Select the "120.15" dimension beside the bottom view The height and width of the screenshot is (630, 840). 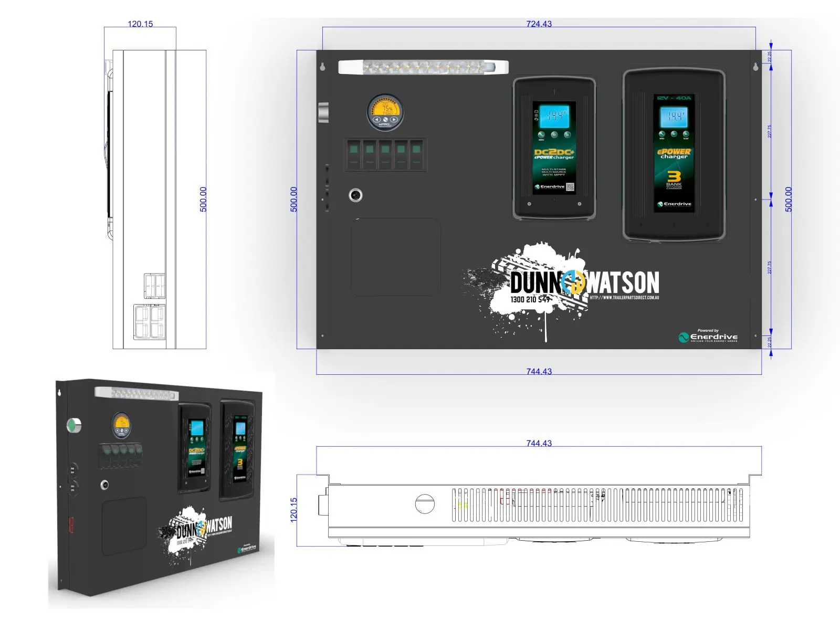294,509
